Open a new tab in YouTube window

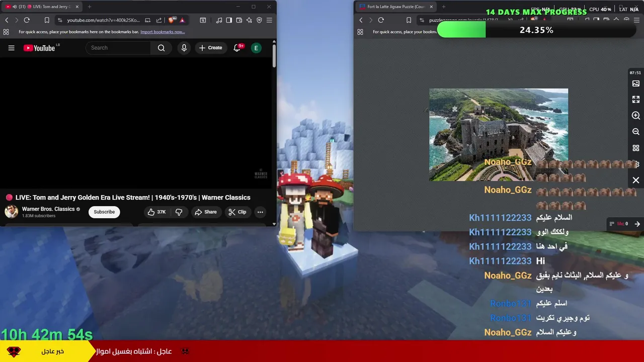[x=89, y=7]
